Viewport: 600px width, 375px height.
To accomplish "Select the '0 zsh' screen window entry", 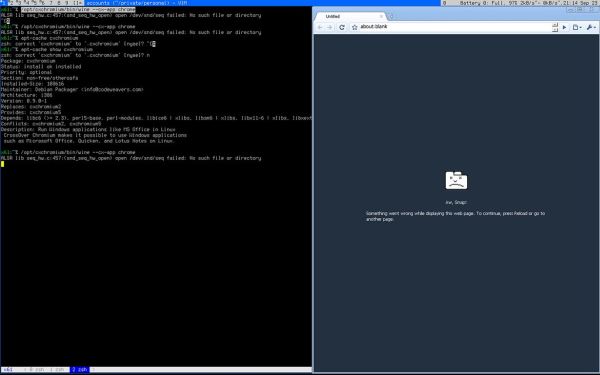I will 37,370.
